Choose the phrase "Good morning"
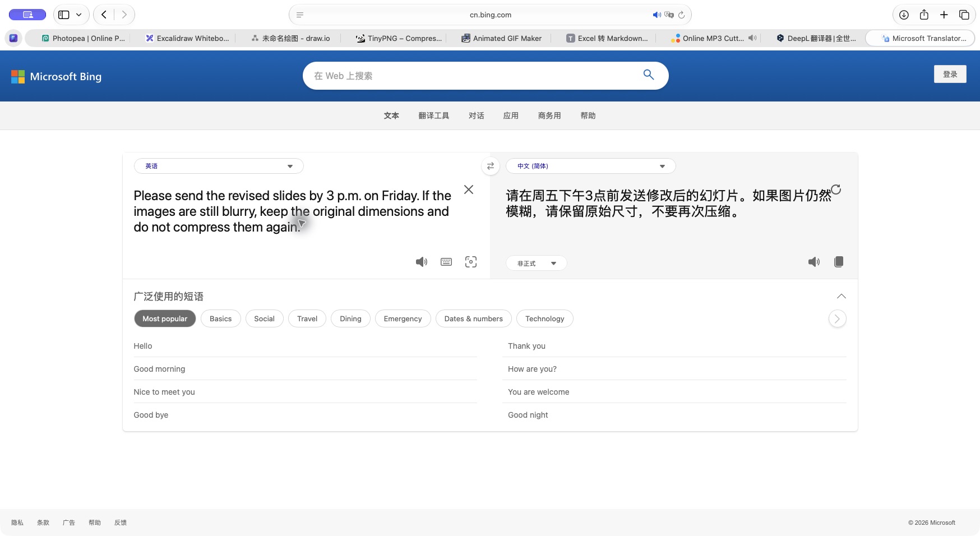 click(159, 369)
